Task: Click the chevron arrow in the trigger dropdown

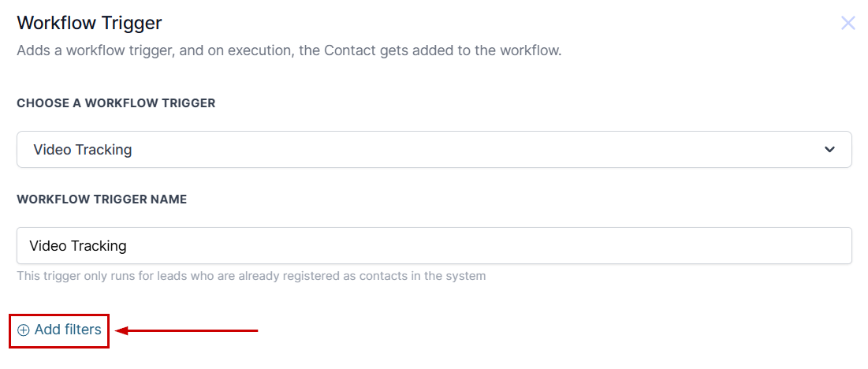Action: [829, 150]
